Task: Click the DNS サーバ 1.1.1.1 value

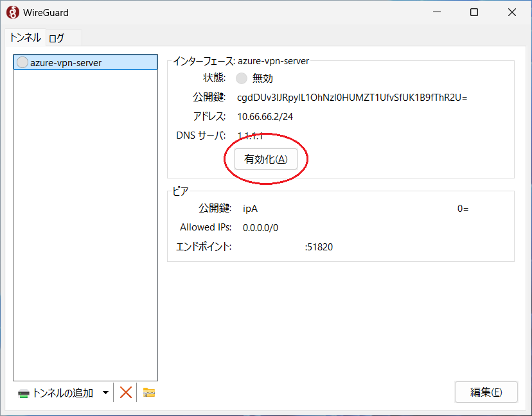Action: 251,135
